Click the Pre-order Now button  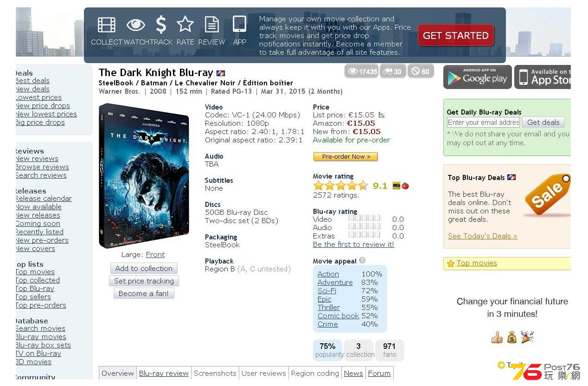click(345, 157)
